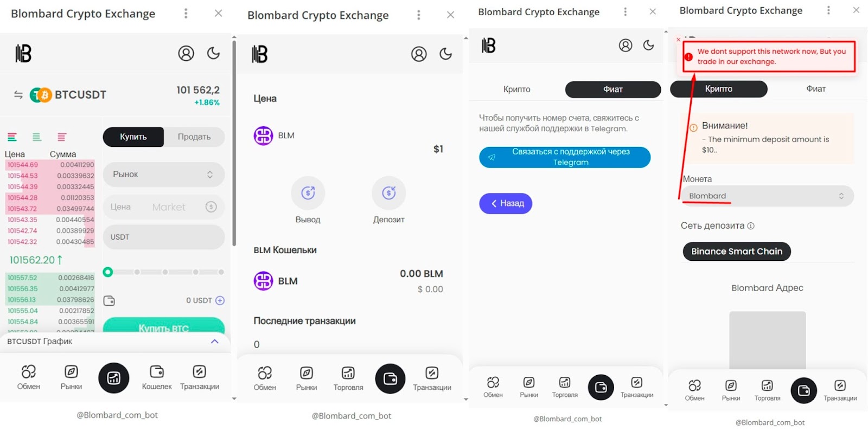Click the swap arrows icon beside BTCUSDT
The image size is (868, 431).
point(18,95)
